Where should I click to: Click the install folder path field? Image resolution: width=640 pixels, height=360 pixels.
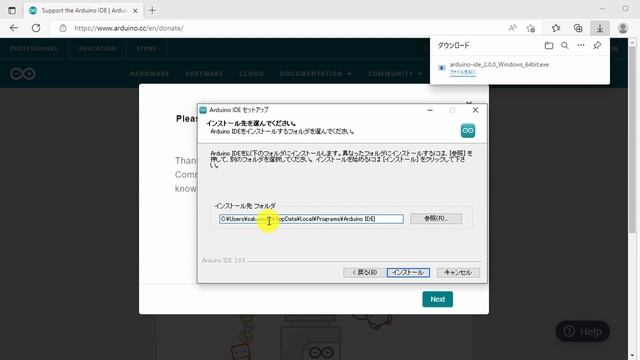pyautogui.click(x=311, y=219)
